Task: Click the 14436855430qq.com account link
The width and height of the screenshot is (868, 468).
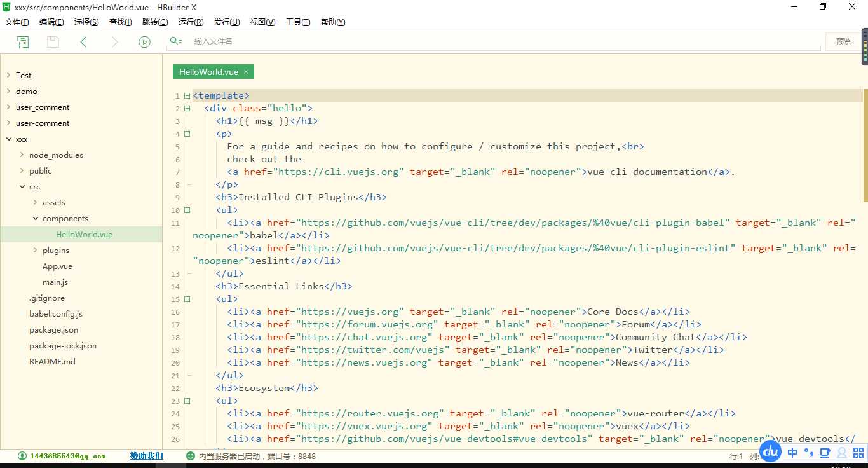Action: (67, 456)
